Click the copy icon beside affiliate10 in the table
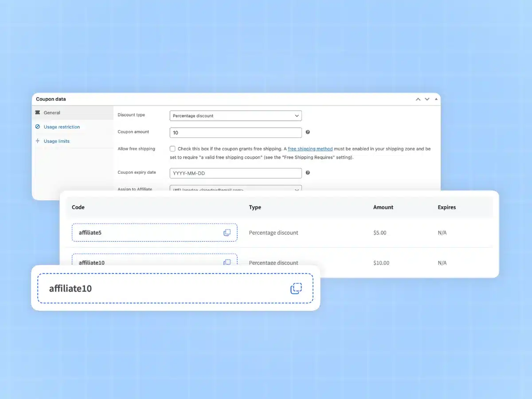The image size is (532, 399). [227, 262]
